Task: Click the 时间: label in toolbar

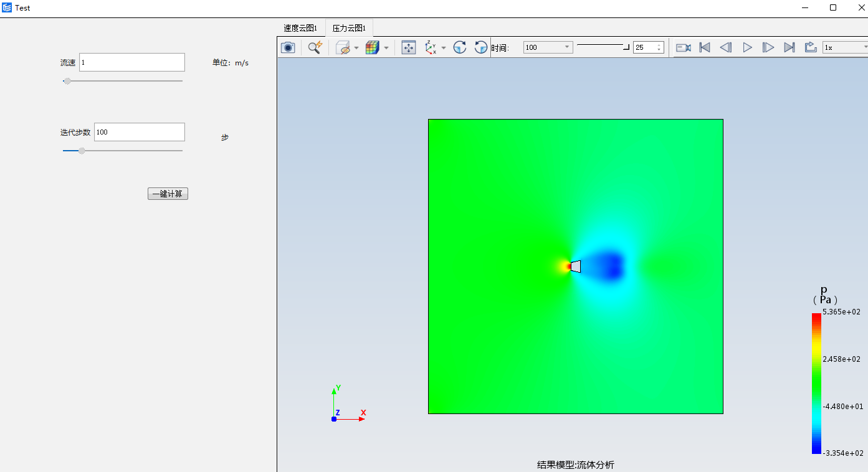Action: point(500,48)
